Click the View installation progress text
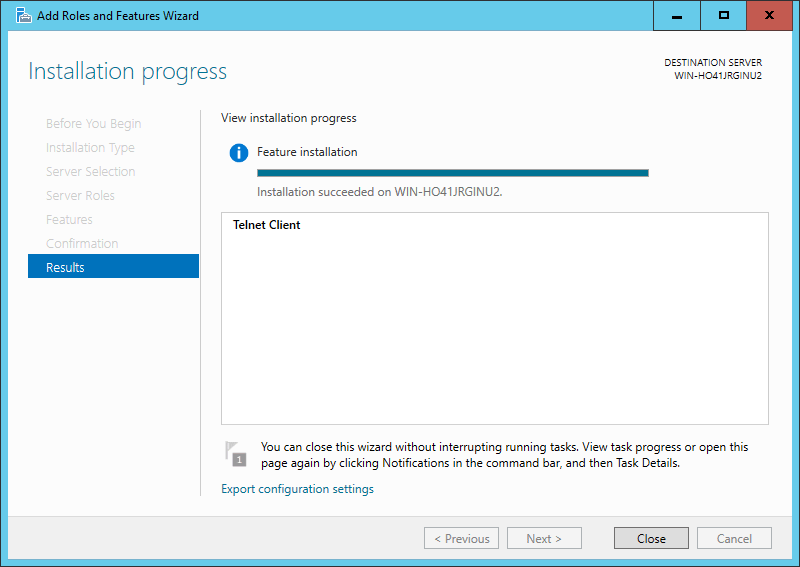This screenshot has width=800, height=567. click(289, 118)
